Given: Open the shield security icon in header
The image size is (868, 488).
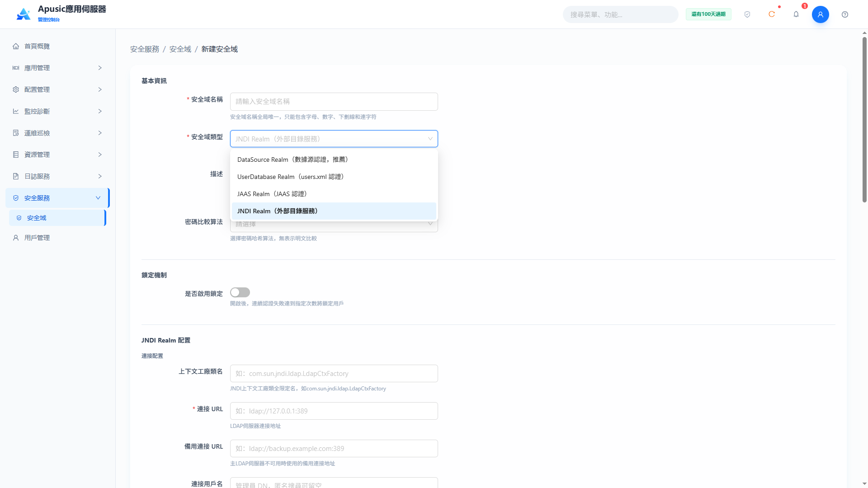Looking at the screenshot, I should point(747,14).
